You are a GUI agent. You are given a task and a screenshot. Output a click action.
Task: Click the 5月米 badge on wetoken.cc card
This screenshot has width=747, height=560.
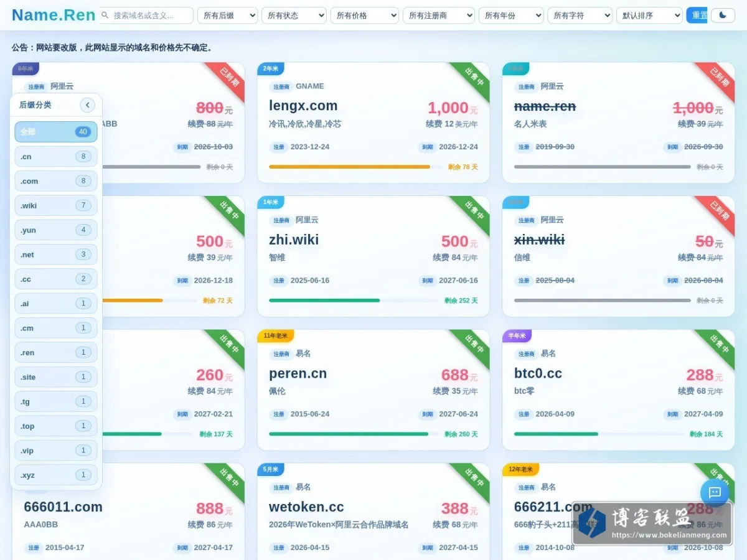271,470
